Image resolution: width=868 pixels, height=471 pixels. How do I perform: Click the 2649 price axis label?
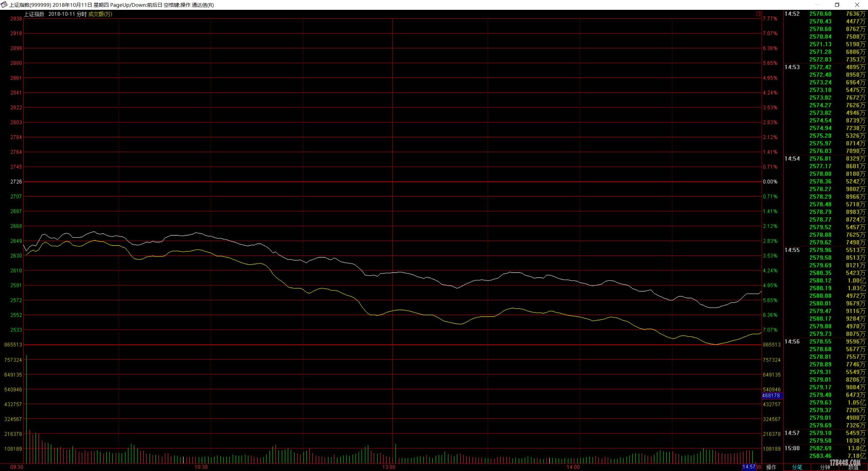pyautogui.click(x=16, y=241)
